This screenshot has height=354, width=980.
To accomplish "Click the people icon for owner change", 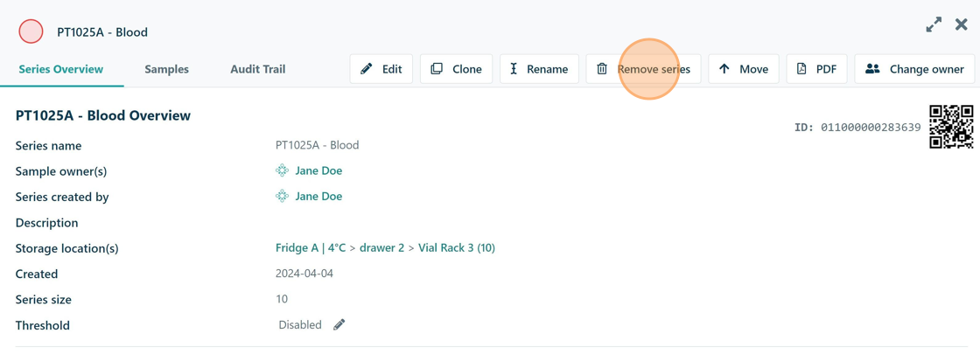I will point(872,69).
